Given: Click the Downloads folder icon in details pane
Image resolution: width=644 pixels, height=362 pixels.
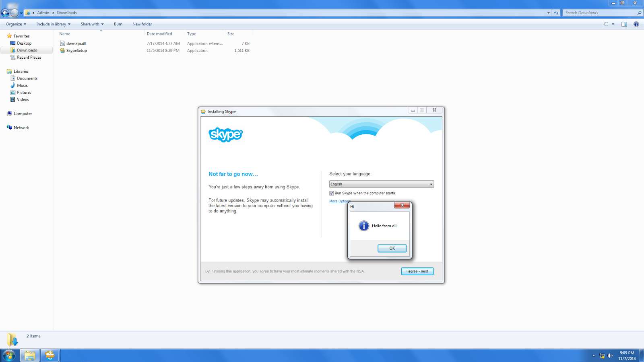Looking at the screenshot, I should point(12,339).
